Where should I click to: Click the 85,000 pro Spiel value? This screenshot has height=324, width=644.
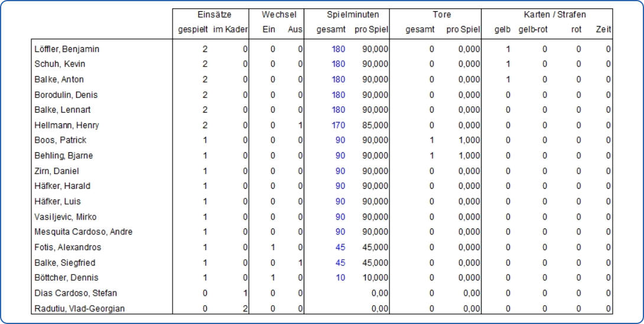(x=375, y=126)
